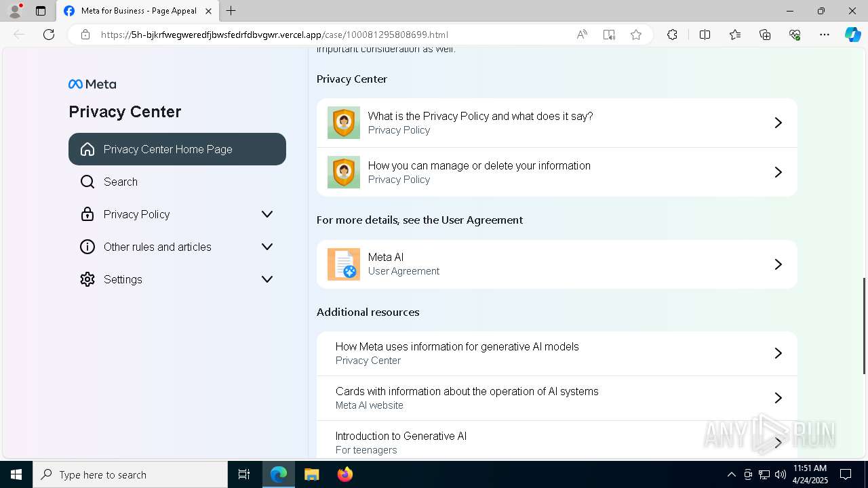View site information via the padlock icon
Screen dimensions: 868x488
pyautogui.click(x=85, y=35)
